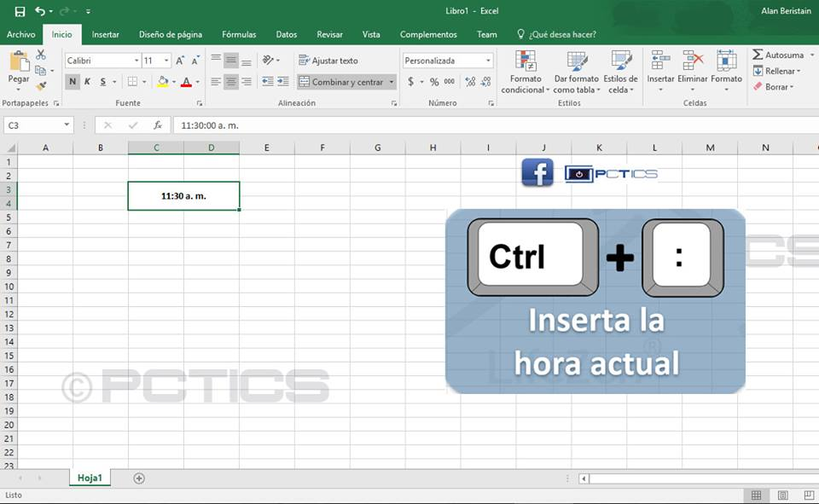This screenshot has height=504, width=819.
Task: Open Formato condicional dropdown
Action: click(x=525, y=72)
